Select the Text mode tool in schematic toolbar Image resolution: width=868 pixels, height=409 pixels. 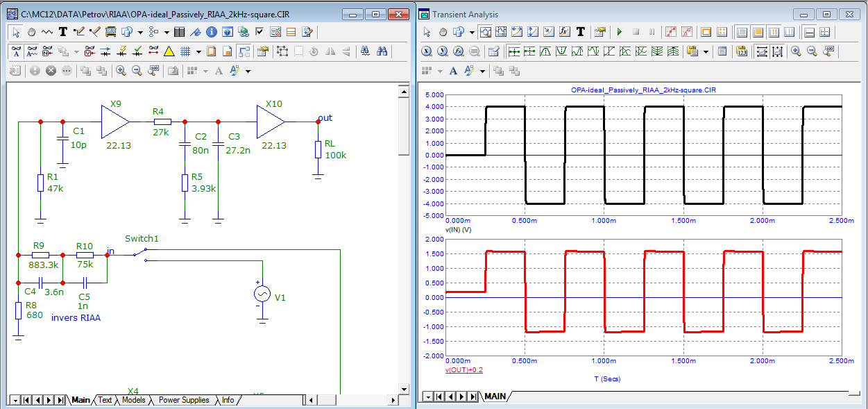[x=63, y=31]
